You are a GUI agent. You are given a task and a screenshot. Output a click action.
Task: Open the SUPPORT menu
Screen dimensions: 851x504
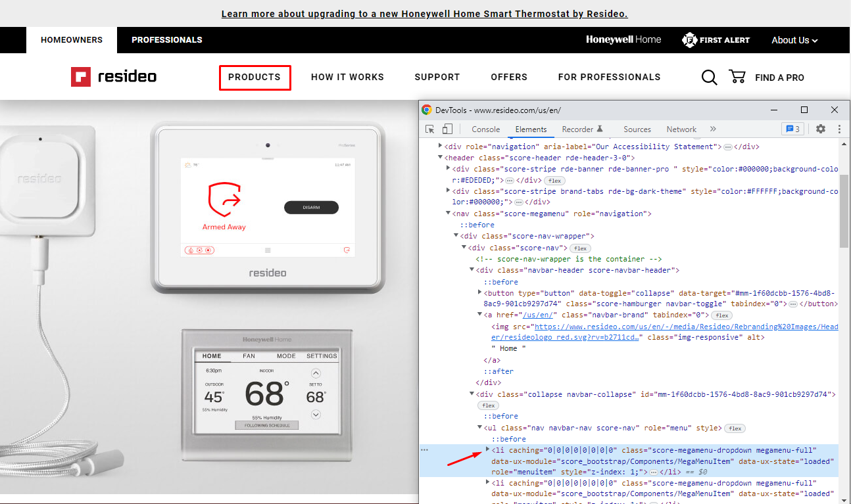tap(437, 78)
